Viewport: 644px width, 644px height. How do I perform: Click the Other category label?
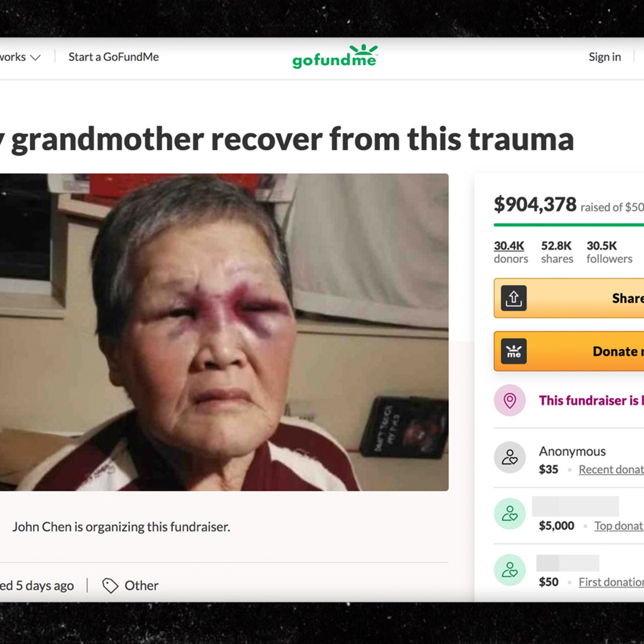141,585
